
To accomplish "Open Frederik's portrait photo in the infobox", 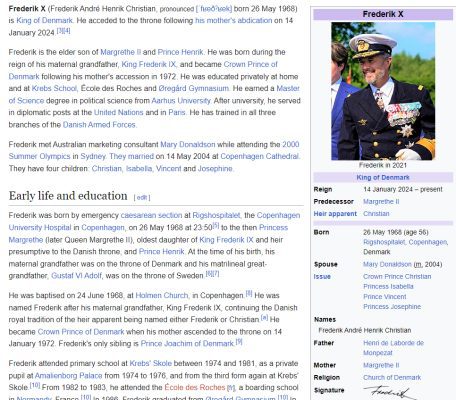I will 383,91.
